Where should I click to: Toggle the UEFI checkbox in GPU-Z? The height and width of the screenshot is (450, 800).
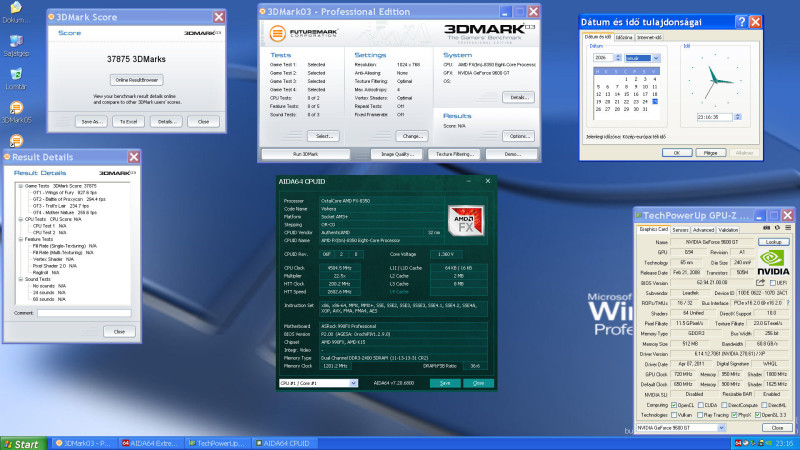(x=772, y=283)
